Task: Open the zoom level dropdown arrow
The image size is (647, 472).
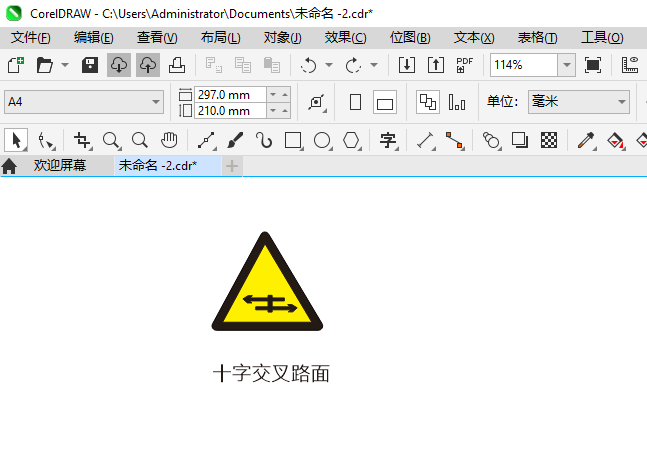Action: pyautogui.click(x=567, y=65)
